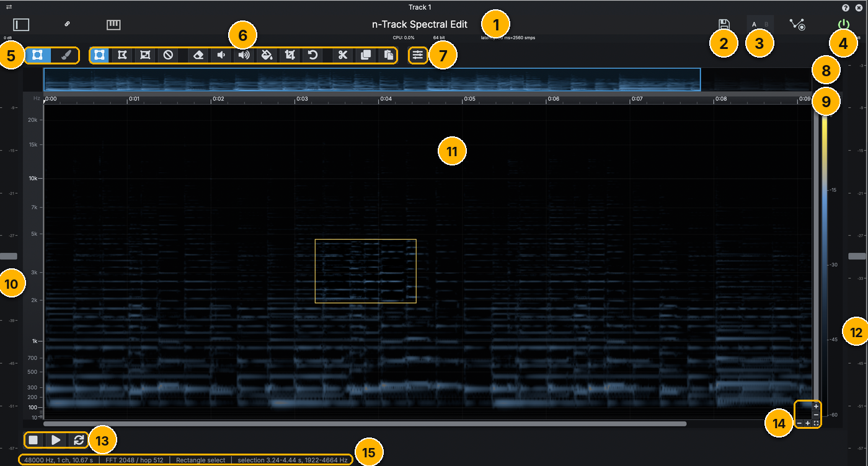Click the lower volume (attenuate) icon

(x=221, y=55)
